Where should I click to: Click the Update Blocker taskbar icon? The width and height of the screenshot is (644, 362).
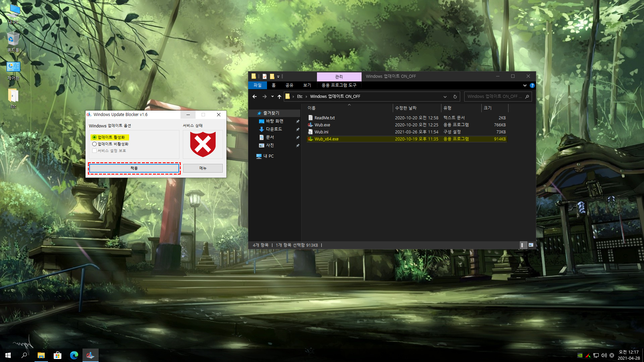click(90, 355)
